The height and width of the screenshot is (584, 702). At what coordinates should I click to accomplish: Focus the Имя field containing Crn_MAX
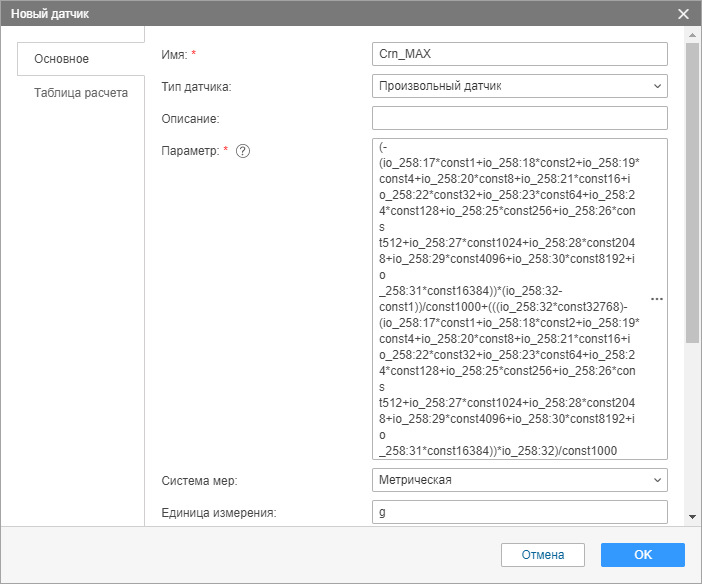[518, 54]
